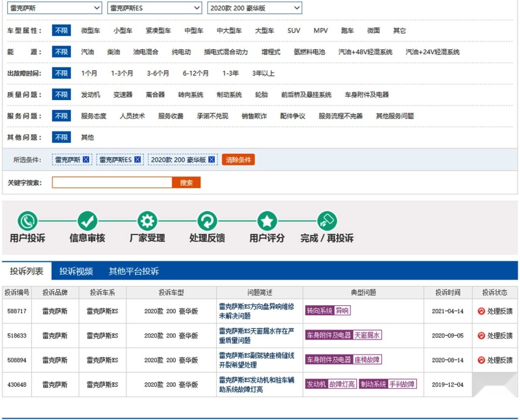Filter by 纯电动 energy type

[181, 52]
